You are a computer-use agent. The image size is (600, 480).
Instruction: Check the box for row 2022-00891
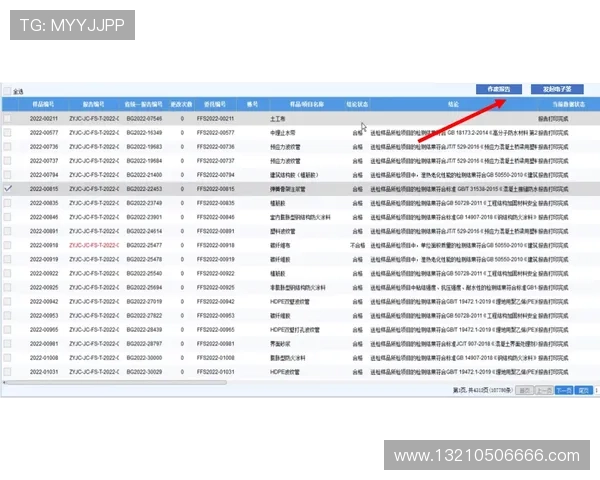pos(7,231)
